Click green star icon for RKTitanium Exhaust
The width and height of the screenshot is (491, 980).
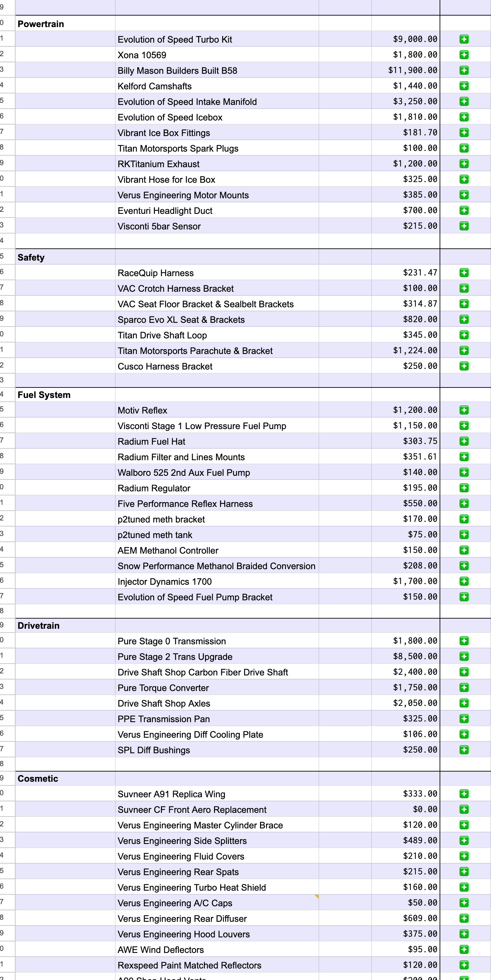tap(464, 164)
